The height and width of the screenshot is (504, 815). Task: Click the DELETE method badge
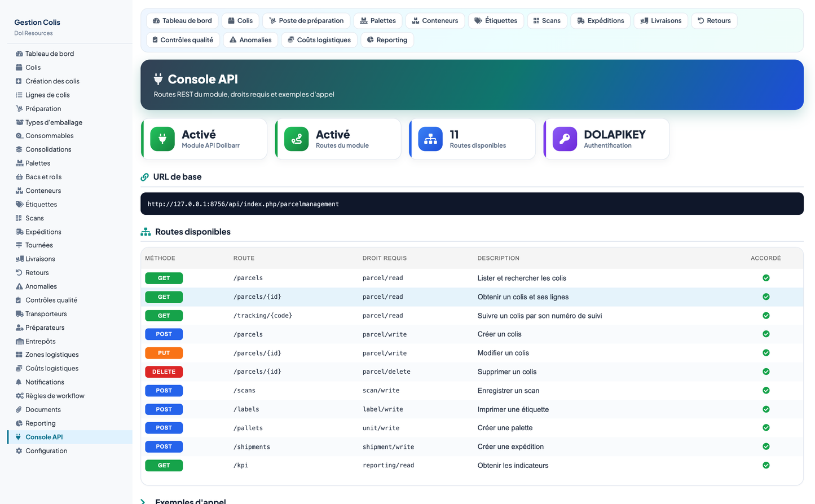164,372
